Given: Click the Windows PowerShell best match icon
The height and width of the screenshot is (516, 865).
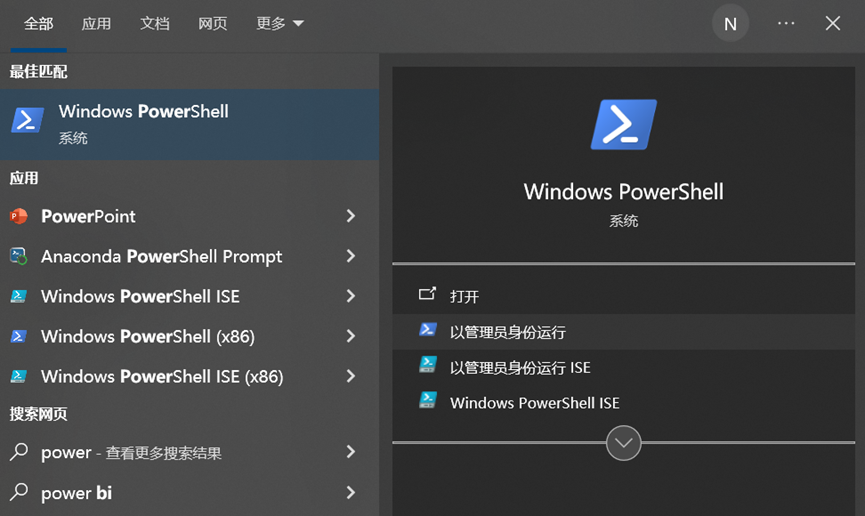Looking at the screenshot, I should pyautogui.click(x=27, y=120).
